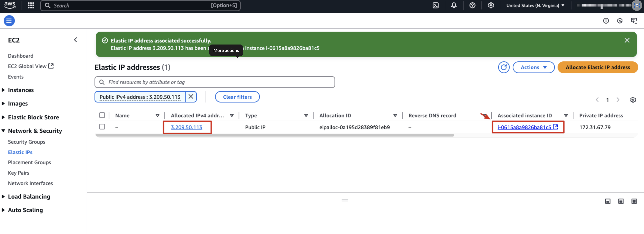Viewport: 644px width, 234px height.
Task: Open Key Pairs in sidebar
Action: tap(19, 173)
